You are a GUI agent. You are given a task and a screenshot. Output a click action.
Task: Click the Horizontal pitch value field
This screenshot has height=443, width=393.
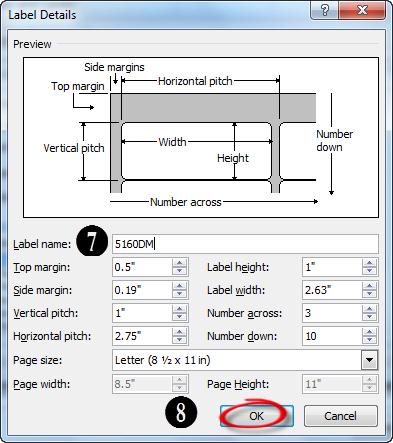click(x=142, y=336)
